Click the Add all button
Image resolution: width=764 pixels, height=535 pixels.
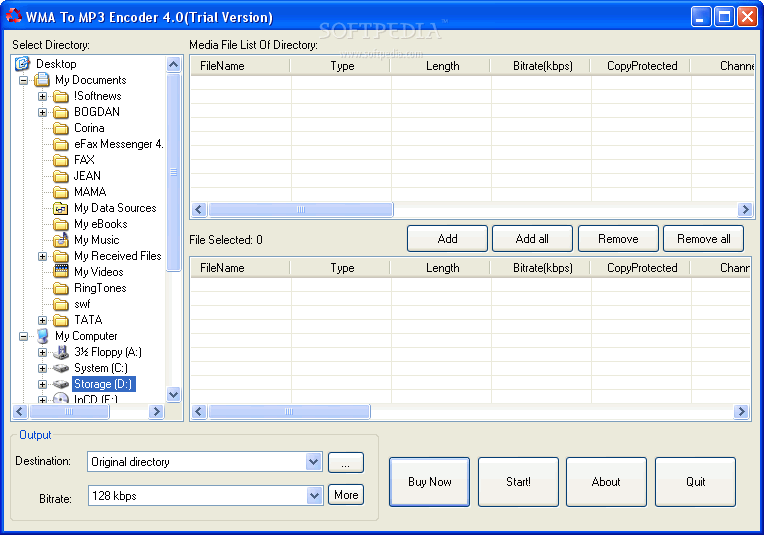[532, 239]
